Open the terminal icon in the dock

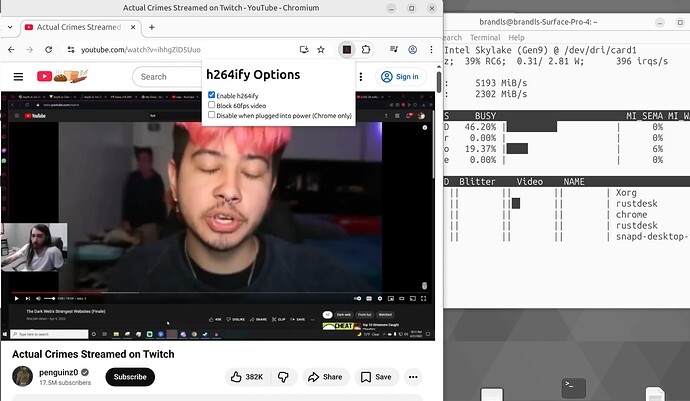point(573,385)
